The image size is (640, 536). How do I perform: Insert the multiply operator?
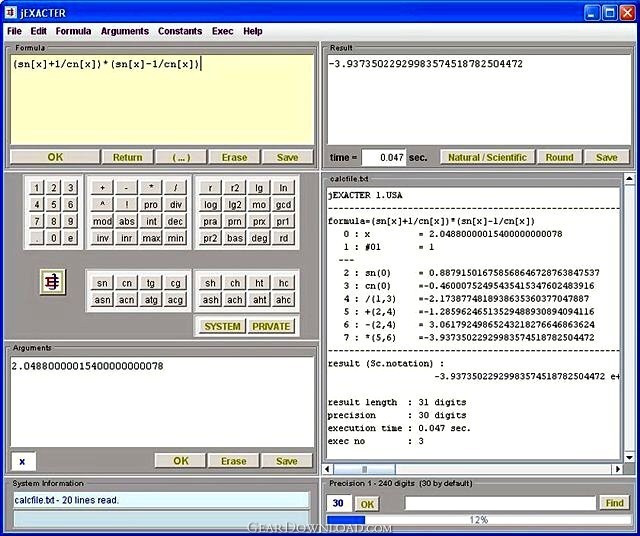151,188
